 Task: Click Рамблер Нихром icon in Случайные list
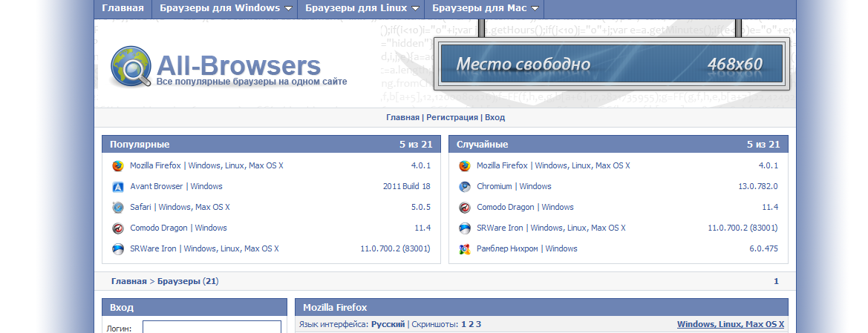coord(465,249)
